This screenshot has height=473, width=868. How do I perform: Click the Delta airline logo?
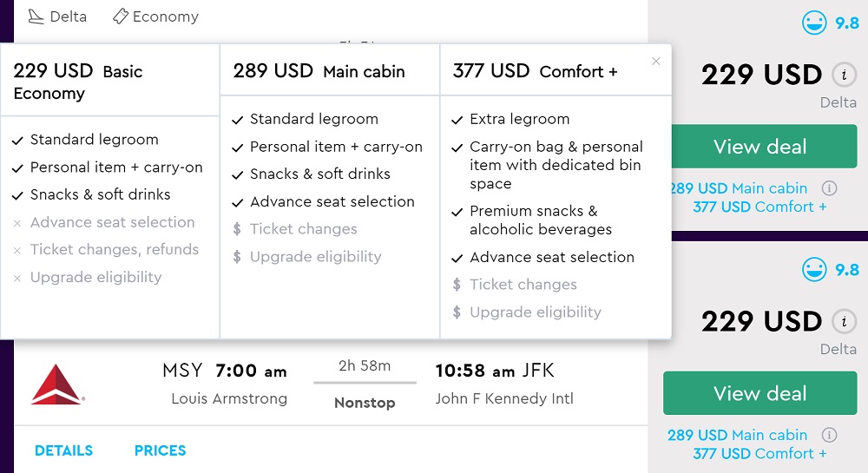(56, 384)
